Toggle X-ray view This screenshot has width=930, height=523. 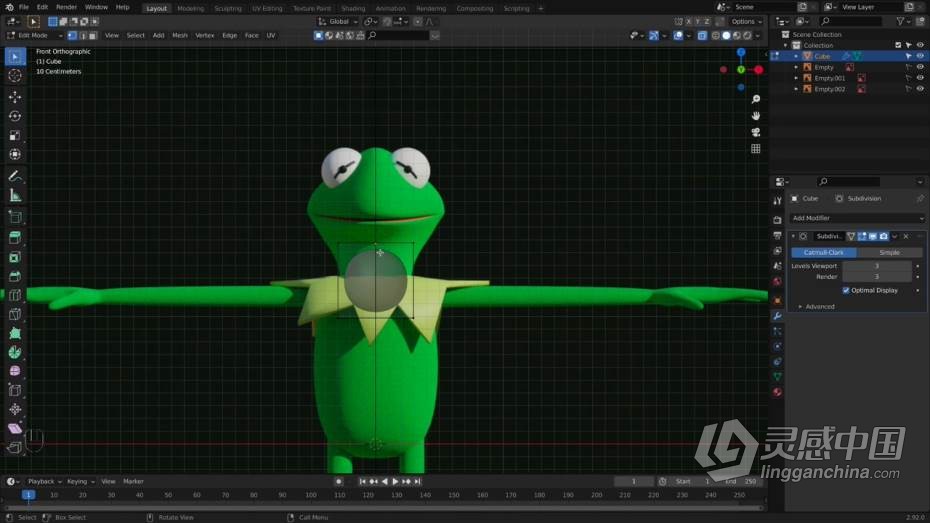coord(702,36)
